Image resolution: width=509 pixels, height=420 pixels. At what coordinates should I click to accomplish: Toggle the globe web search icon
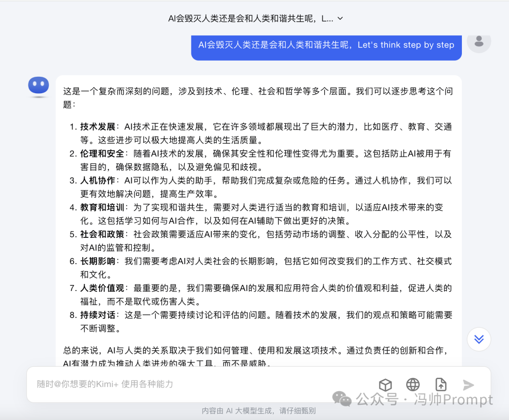(x=413, y=385)
